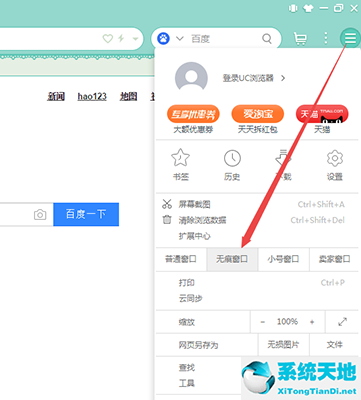Click the heart favorite icon in address bar

[108, 39]
